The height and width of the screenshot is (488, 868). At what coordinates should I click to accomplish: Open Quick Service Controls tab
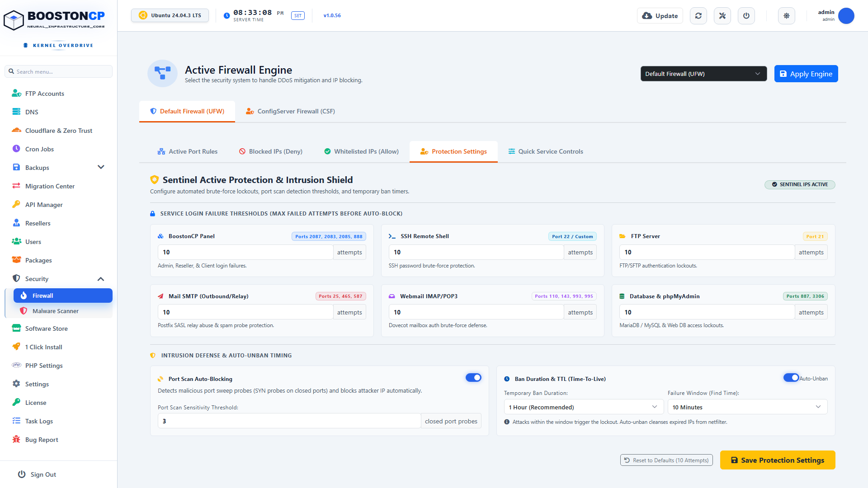[546, 151]
